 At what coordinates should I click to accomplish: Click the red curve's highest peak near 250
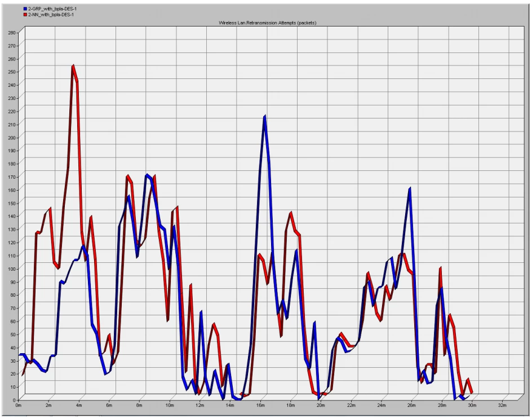click(73, 67)
